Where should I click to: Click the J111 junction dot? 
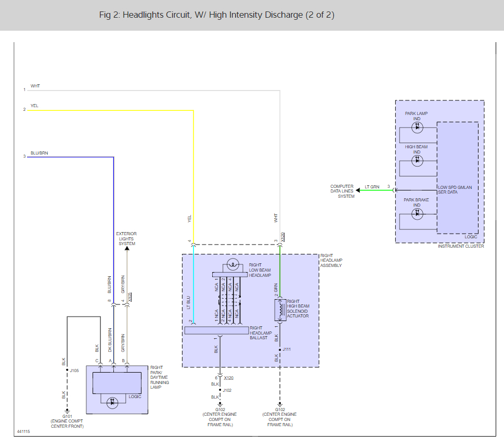click(280, 350)
